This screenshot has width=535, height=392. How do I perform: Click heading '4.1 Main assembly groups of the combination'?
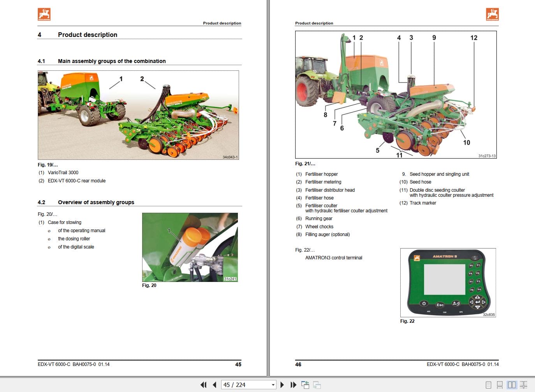(102, 61)
